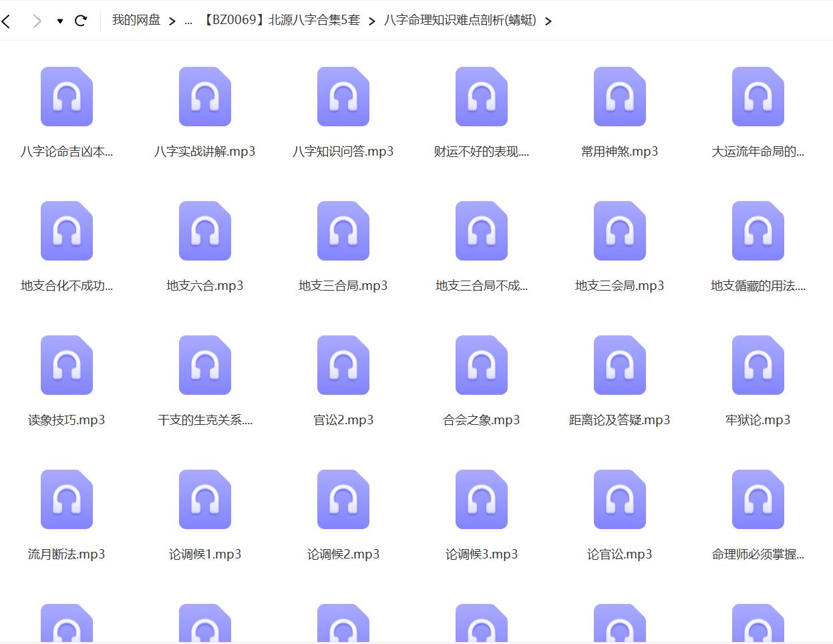Click the chevron after 八字命理知识难点剖析(蜻蜓)
Viewport: 833px width, 644px height.
pyautogui.click(x=548, y=21)
